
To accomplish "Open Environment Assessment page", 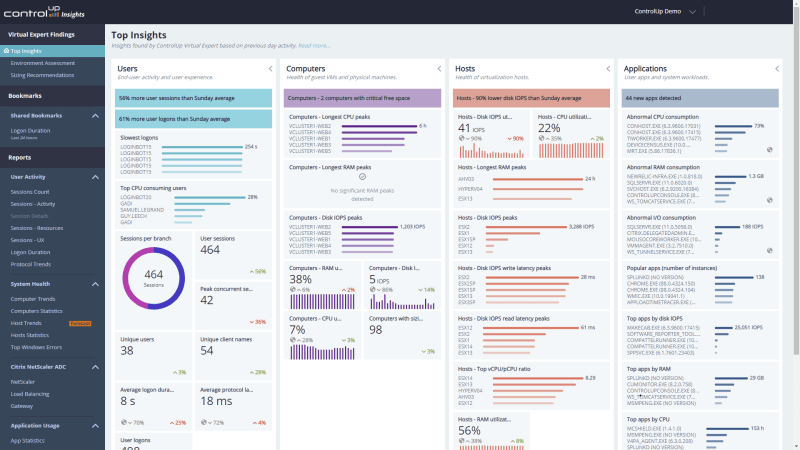I will (43, 63).
